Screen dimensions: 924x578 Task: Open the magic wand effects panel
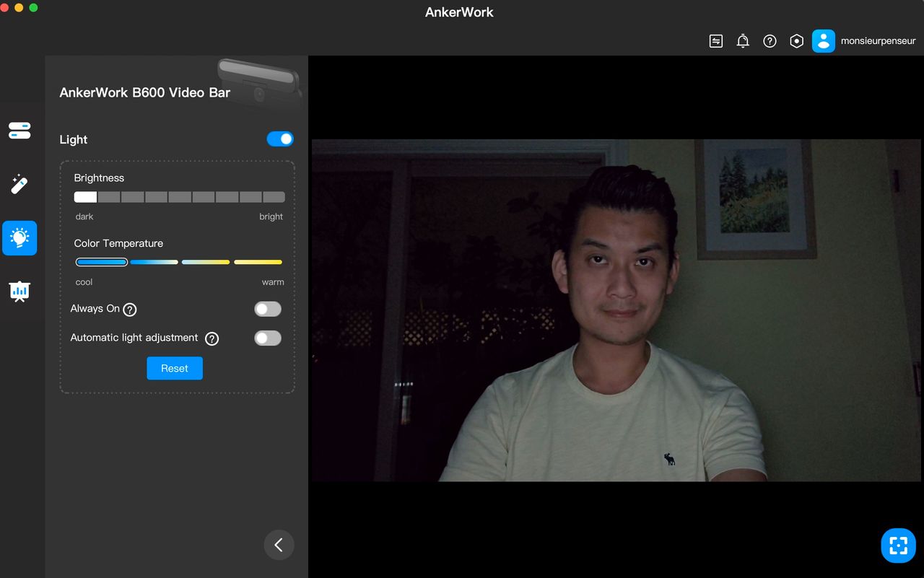tap(19, 184)
